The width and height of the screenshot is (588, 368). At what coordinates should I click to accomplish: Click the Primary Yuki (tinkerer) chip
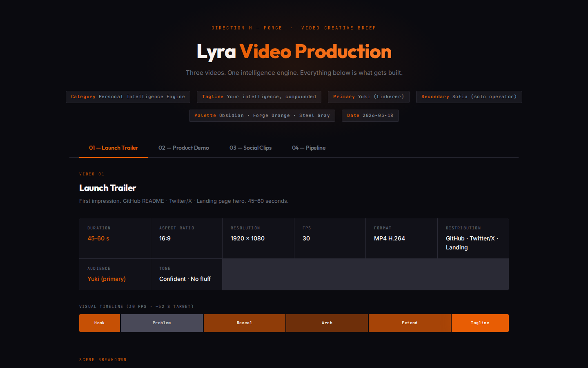coord(368,96)
